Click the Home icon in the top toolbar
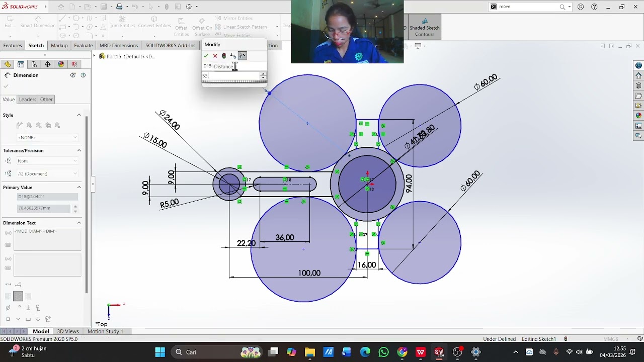 (x=61, y=7)
